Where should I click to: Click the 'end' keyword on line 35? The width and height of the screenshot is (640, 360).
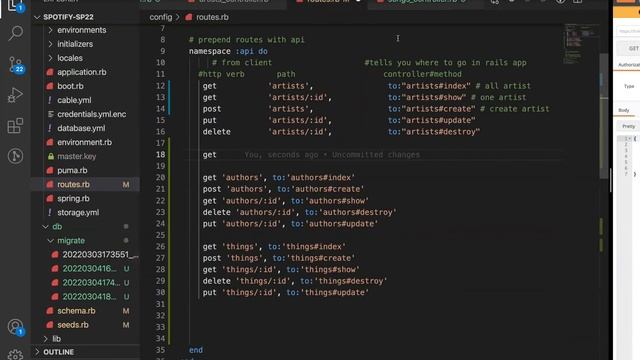(x=196, y=350)
